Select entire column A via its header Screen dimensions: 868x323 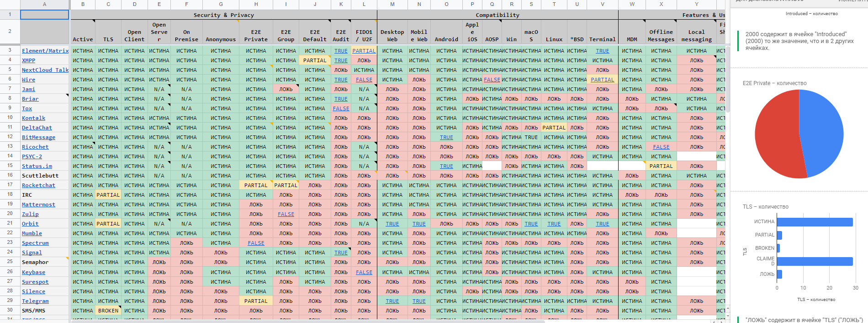click(x=44, y=4)
